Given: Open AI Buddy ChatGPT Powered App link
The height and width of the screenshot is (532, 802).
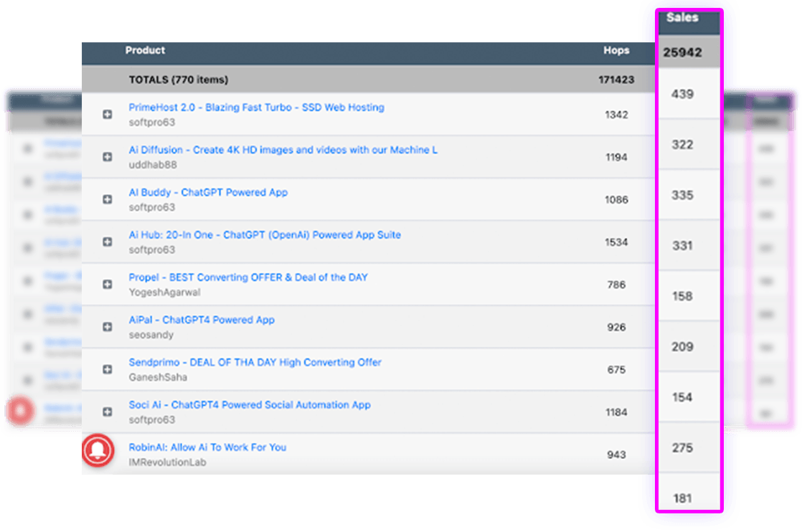Looking at the screenshot, I should point(208,192).
